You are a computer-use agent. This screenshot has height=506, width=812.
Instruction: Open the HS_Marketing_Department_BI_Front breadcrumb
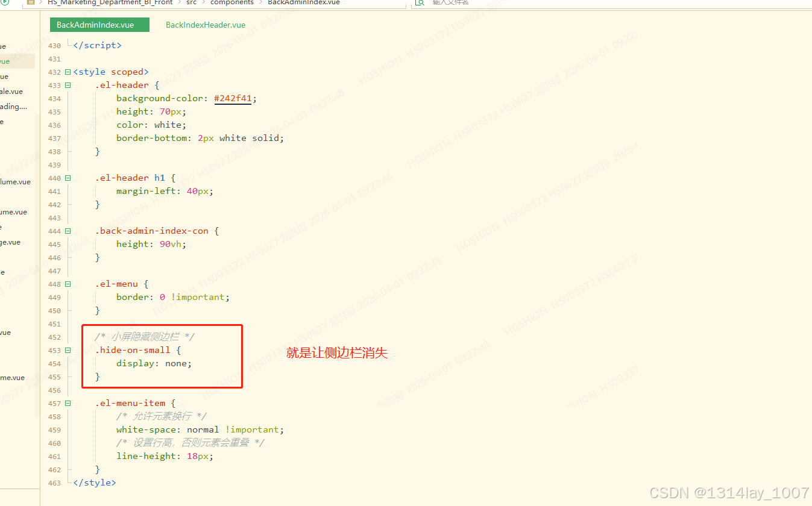(x=110, y=3)
